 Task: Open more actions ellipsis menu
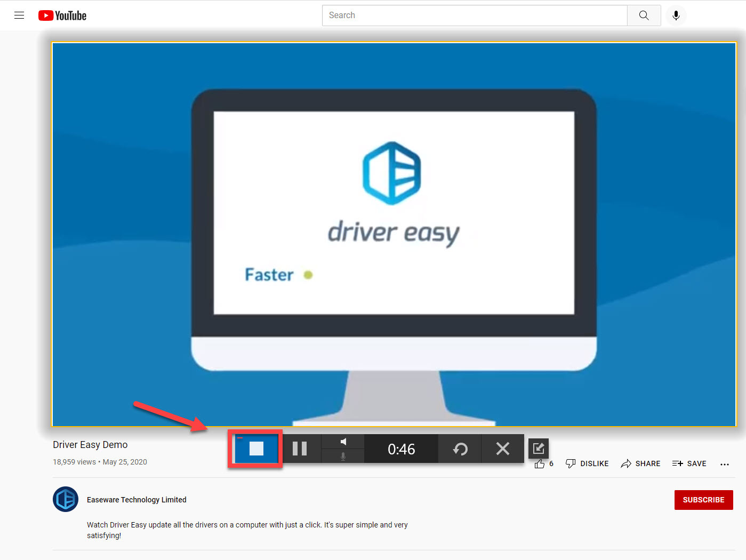(725, 464)
